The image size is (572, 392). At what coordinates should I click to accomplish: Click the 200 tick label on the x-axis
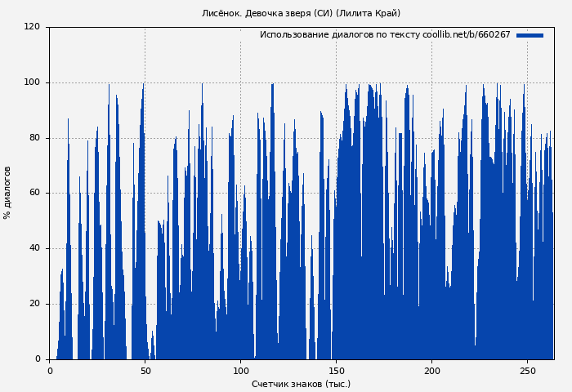click(431, 371)
